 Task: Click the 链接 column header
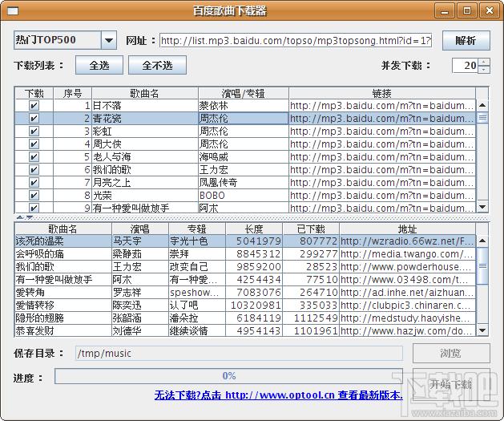click(382, 93)
